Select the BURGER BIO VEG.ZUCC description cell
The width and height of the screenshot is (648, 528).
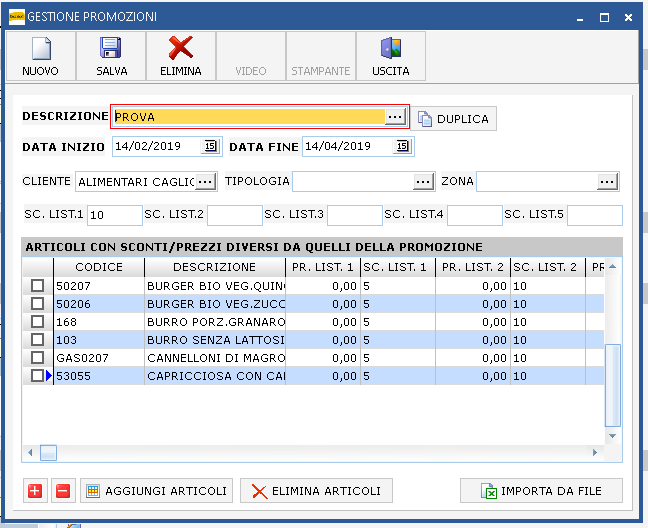click(215, 304)
